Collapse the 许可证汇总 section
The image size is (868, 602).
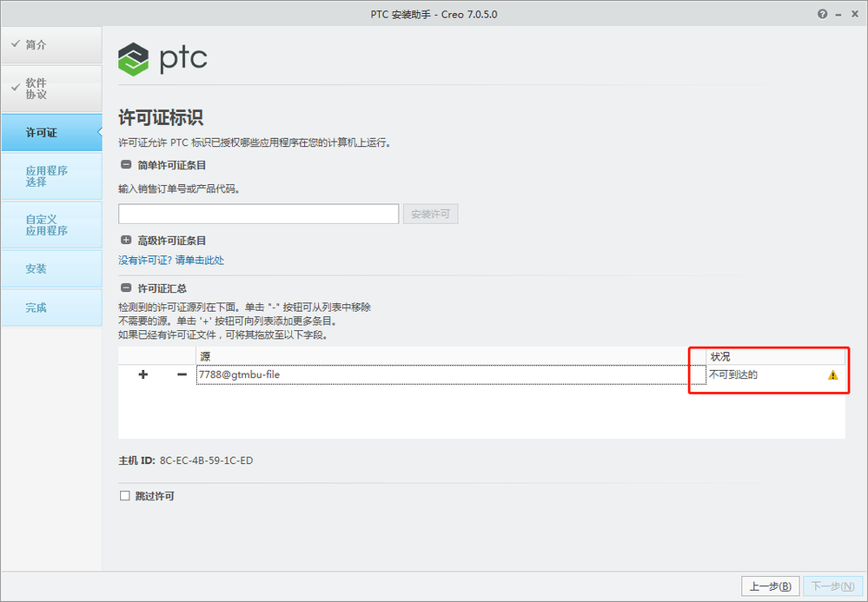126,288
